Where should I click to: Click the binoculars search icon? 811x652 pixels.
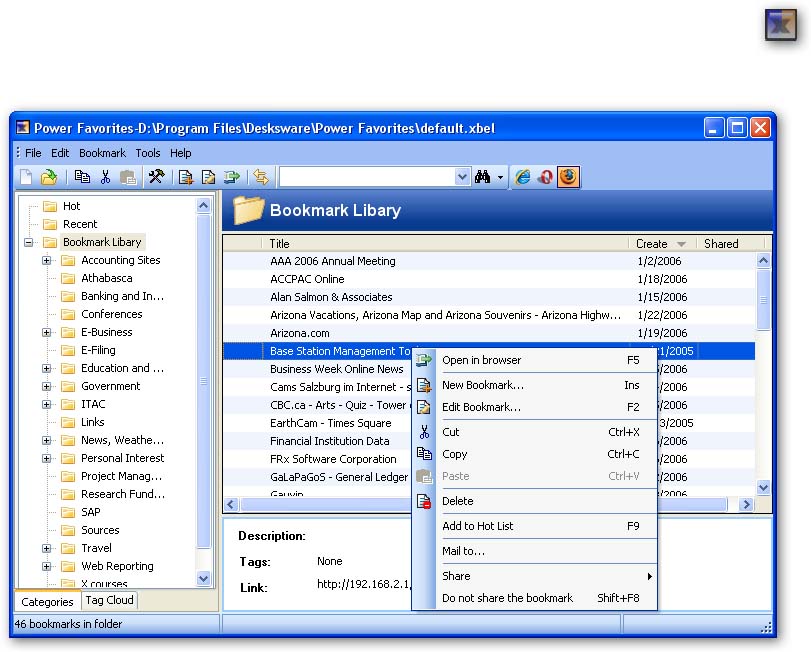(x=483, y=177)
